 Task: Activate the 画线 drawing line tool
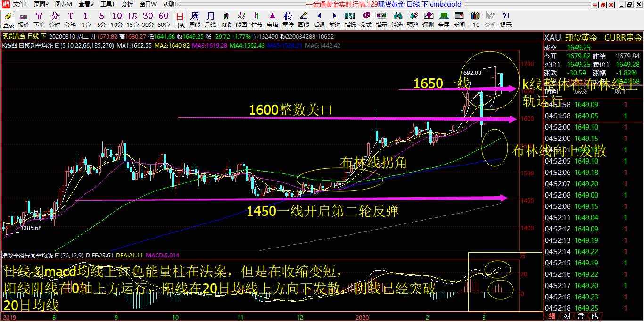pyautogui.click(x=304, y=19)
